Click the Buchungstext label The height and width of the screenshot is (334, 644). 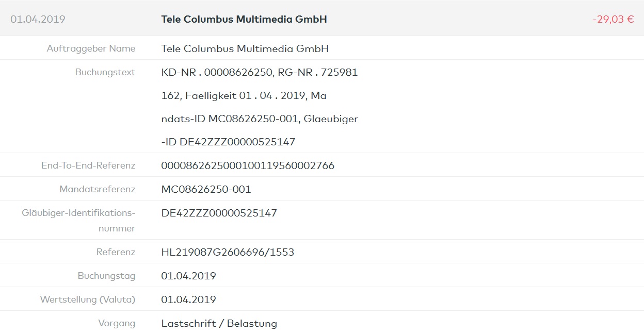(105, 72)
